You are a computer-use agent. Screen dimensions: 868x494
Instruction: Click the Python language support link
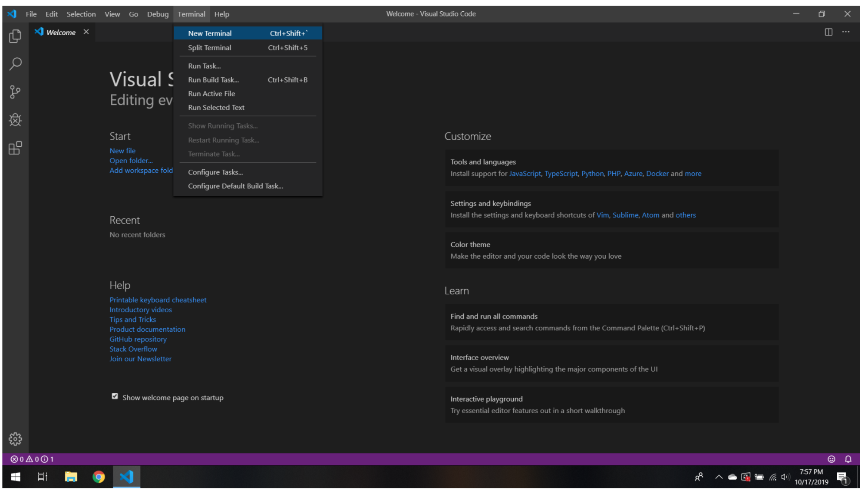(592, 174)
